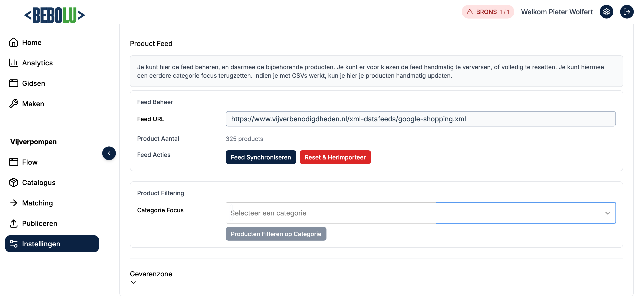Click the Analytics bar chart icon

[x=13, y=63]
